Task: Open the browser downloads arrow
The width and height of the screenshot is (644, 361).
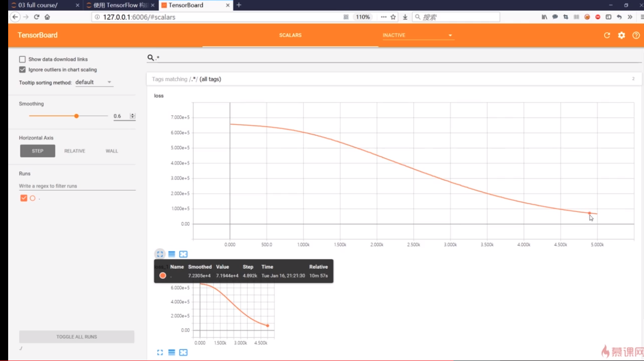Action: (x=405, y=17)
